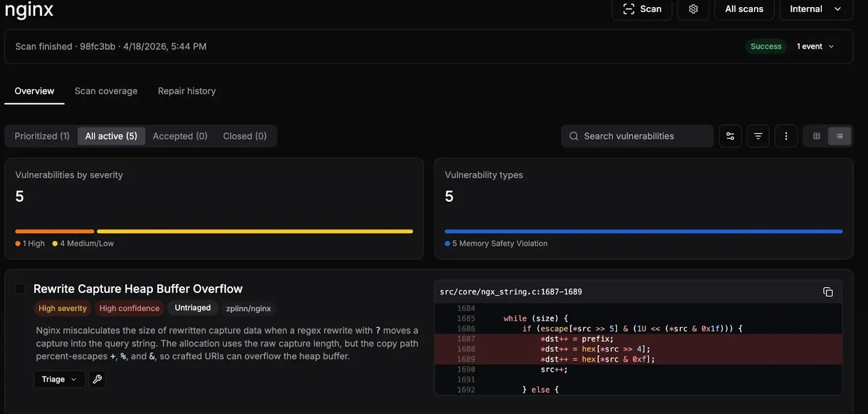Click the blue Memory Safety Violation bar
The width and height of the screenshot is (868, 414).
643,232
